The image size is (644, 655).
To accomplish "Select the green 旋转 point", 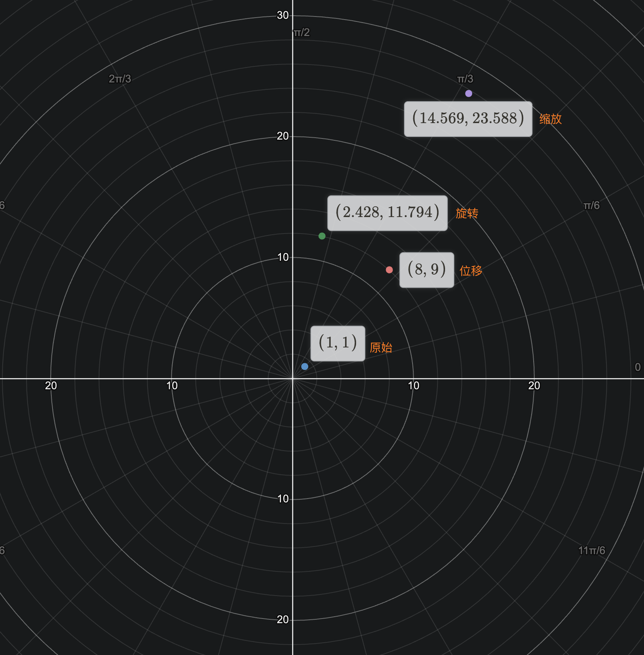I will point(321,235).
